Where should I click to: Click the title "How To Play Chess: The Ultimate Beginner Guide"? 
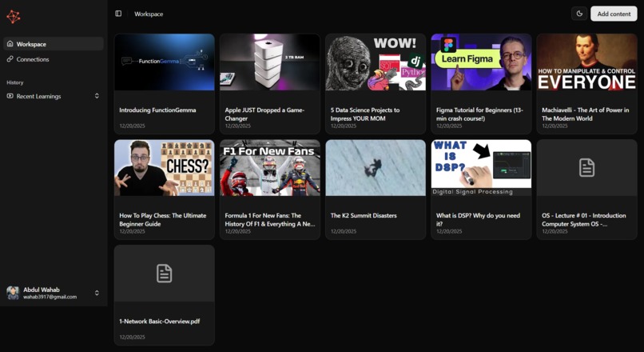click(x=163, y=219)
